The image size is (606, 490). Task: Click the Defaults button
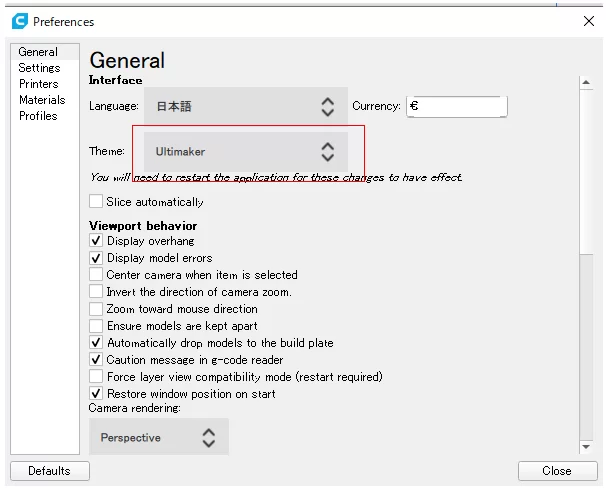tap(50, 471)
